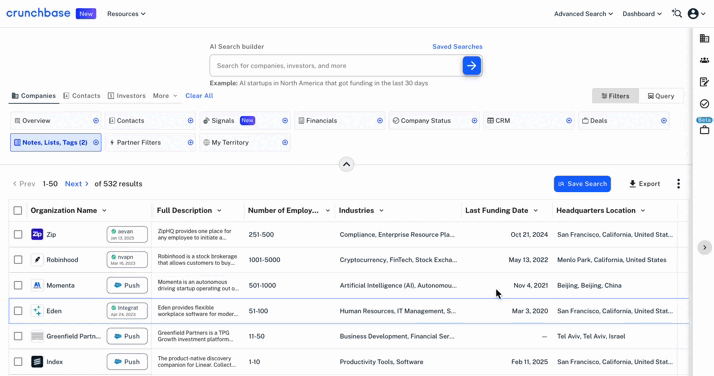Image resolution: width=714 pixels, height=376 pixels.
Task: Click the Clear All link
Action: pyautogui.click(x=199, y=96)
